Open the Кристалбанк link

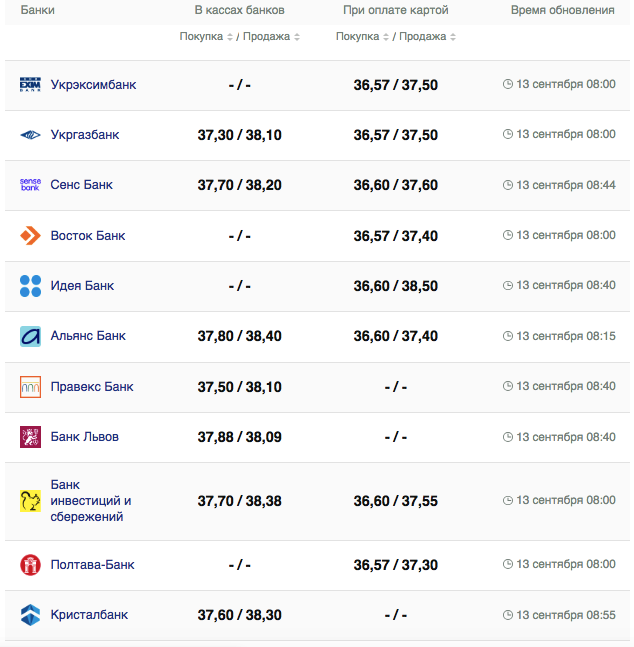tap(89, 615)
